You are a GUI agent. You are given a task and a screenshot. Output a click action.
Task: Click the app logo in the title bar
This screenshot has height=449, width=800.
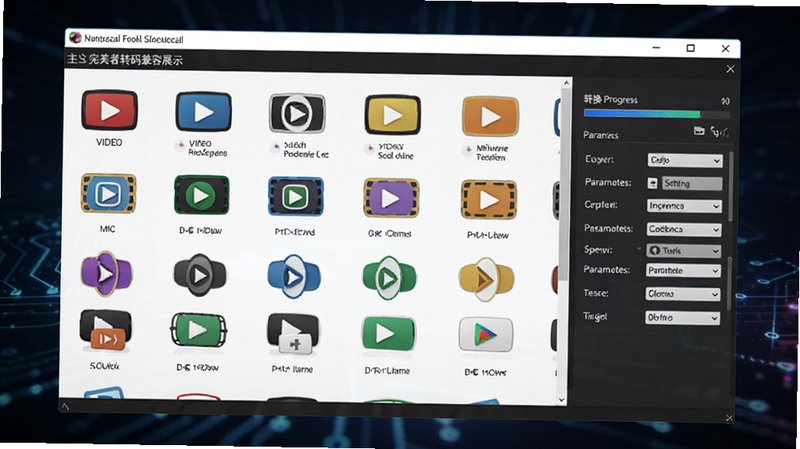click(76, 38)
